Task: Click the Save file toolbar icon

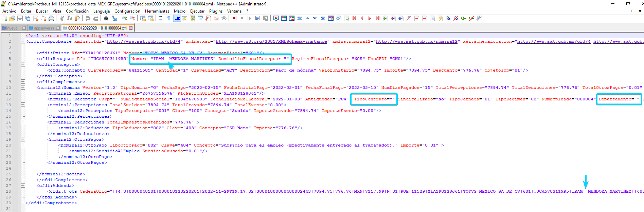Action: coord(20,18)
